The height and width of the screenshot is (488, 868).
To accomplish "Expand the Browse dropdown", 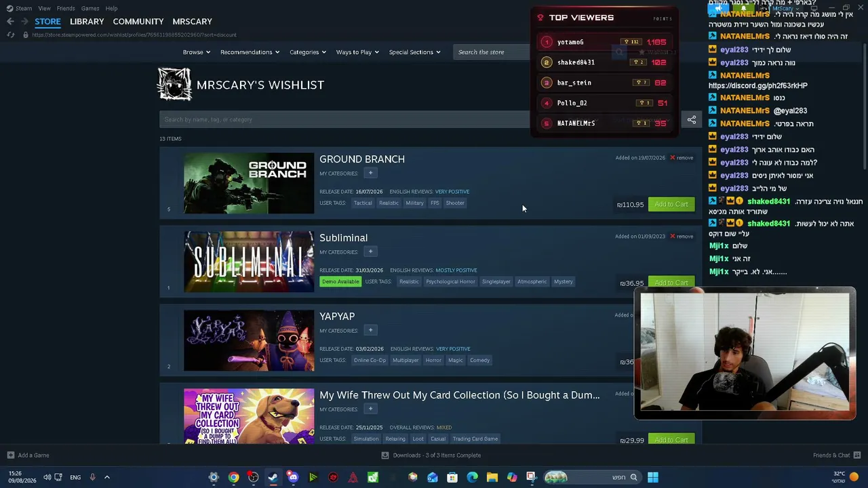I will click(x=197, y=52).
